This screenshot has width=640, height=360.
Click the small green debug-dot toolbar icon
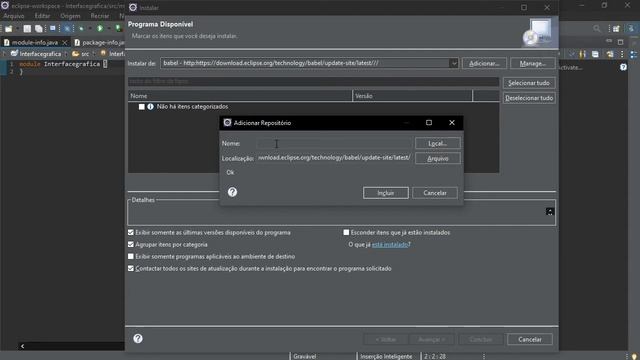pos(81,29)
